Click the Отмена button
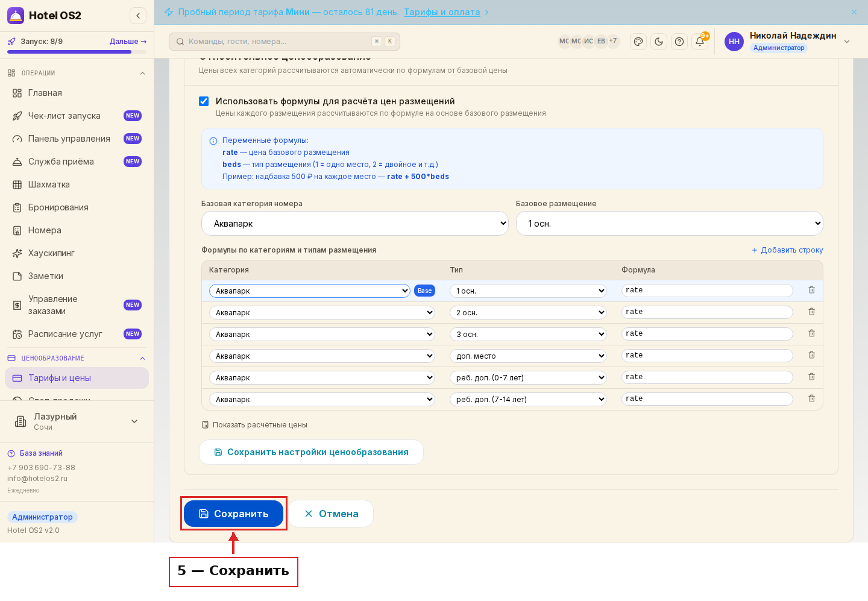This screenshot has width=868, height=601. point(331,514)
